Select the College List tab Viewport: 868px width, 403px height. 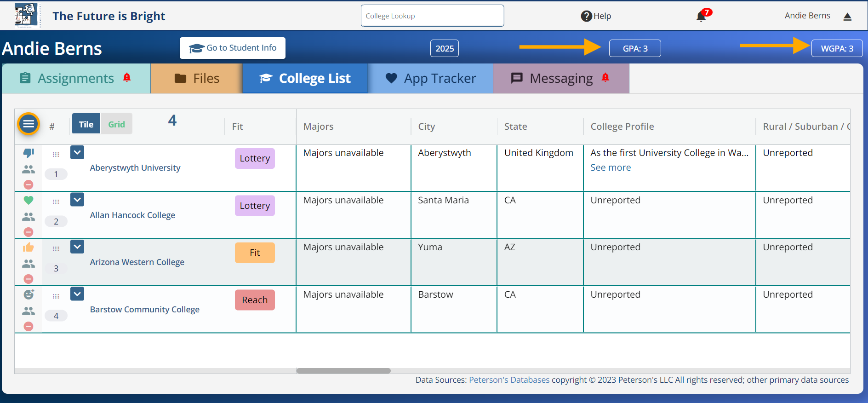point(305,78)
